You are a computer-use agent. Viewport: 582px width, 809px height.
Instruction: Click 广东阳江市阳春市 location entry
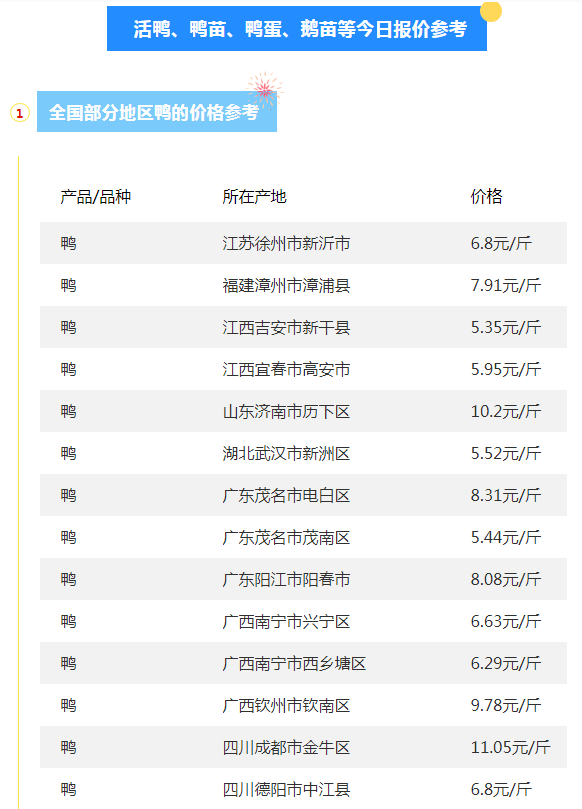[x=286, y=579]
